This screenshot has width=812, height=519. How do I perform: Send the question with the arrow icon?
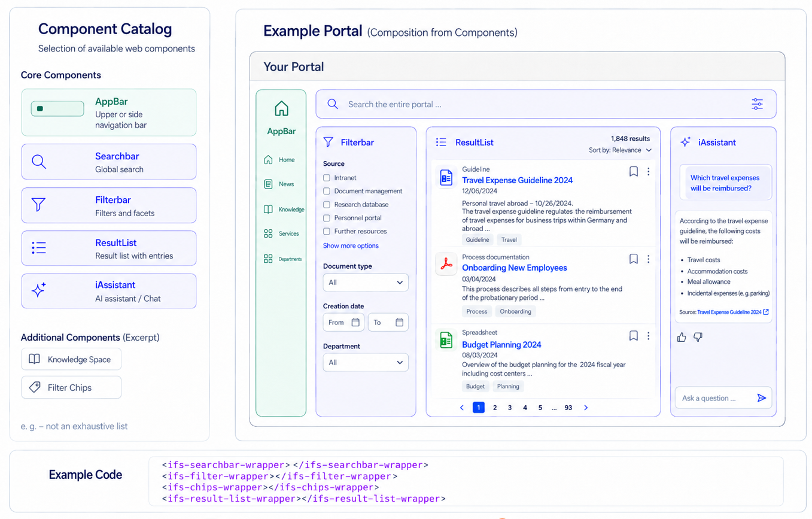coord(761,398)
